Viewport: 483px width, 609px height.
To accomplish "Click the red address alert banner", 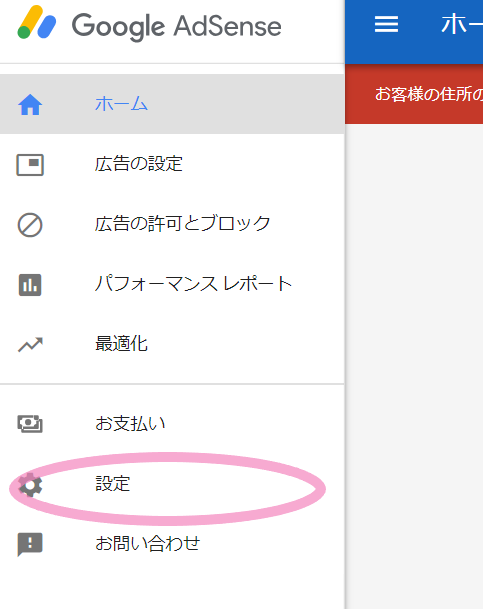I will pyautogui.click(x=414, y=94).
